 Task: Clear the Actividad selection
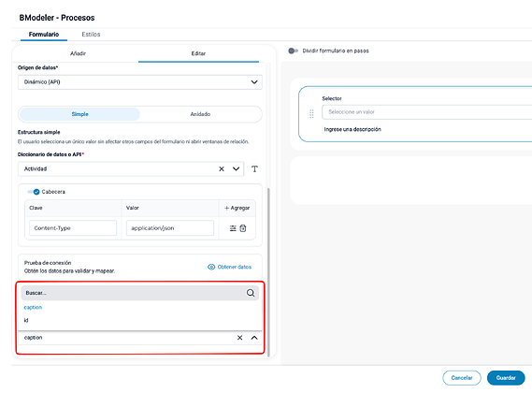(222, 168)
